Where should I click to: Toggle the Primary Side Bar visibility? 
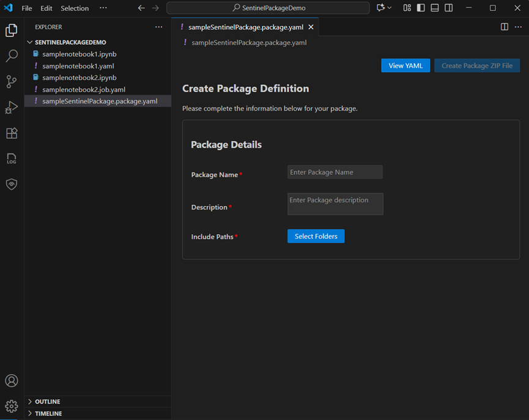420,7
